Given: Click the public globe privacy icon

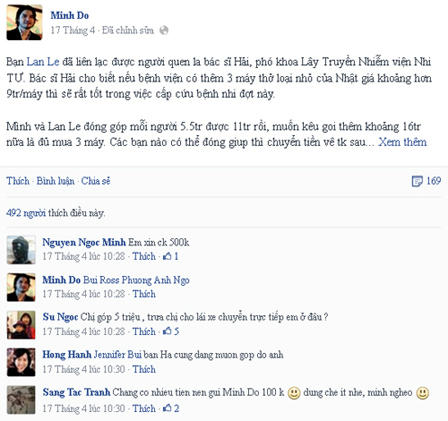Looking at the screenshot, I should pyautogui.click(x=164, y=30).
